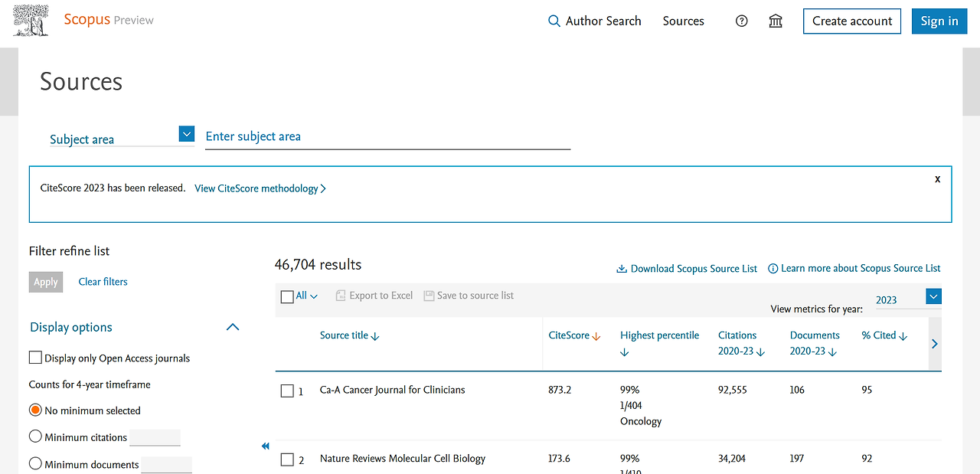980x474 pixels.
Task: Collapse the Display options section
Action: click(x=233, y=327)
